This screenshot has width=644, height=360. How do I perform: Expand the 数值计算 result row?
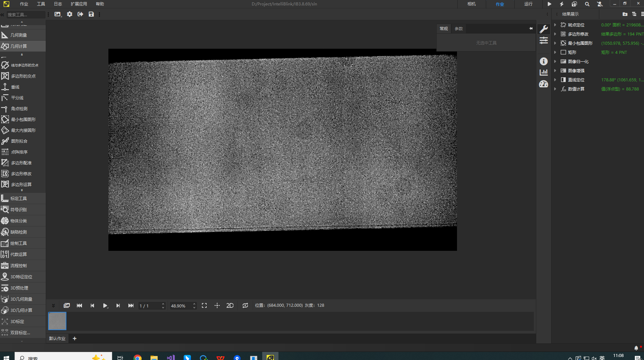555,89
